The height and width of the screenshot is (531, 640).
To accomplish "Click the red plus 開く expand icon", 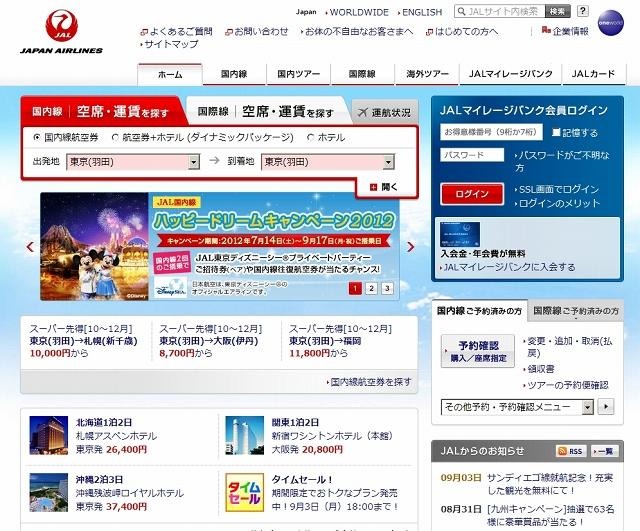I will tap(373, 187).
